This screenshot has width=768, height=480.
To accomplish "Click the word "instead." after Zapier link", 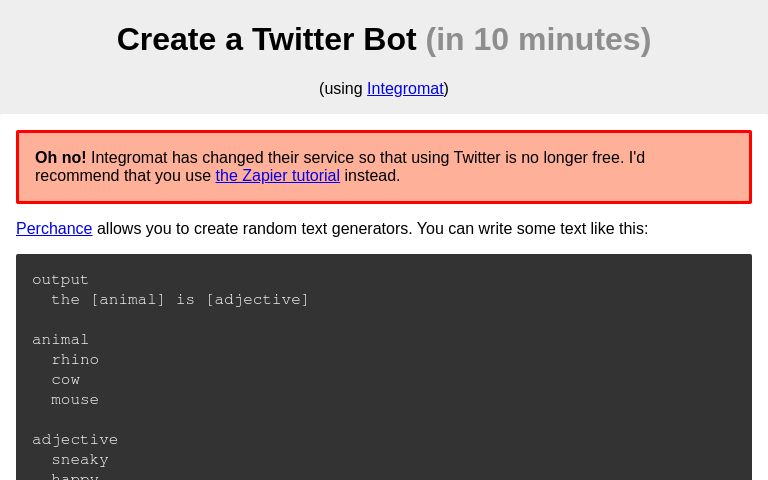I will coord(372,175).
